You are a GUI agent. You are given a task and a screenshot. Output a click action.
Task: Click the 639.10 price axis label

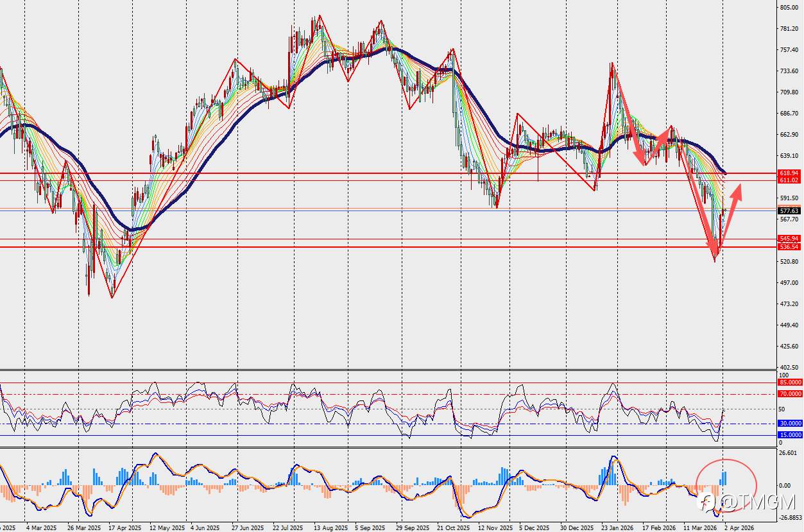[789, 156]
